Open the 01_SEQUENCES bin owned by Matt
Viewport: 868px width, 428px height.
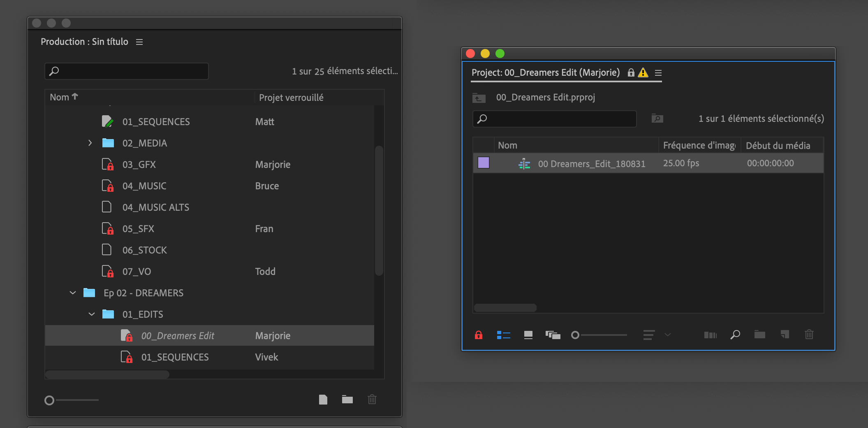click(x=156, y=121)
